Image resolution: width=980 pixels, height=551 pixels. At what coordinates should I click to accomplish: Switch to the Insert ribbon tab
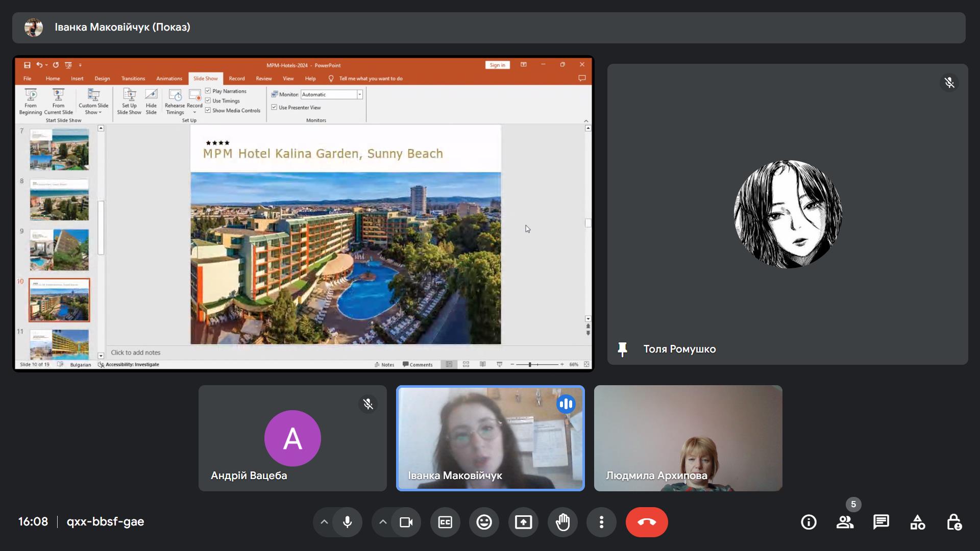[77, 79]
